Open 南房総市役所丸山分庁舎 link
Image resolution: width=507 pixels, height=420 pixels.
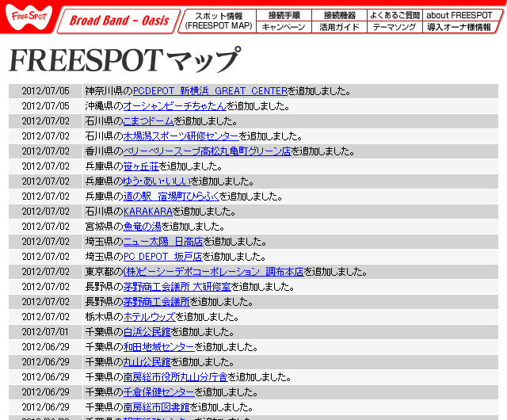click(176, 377)
